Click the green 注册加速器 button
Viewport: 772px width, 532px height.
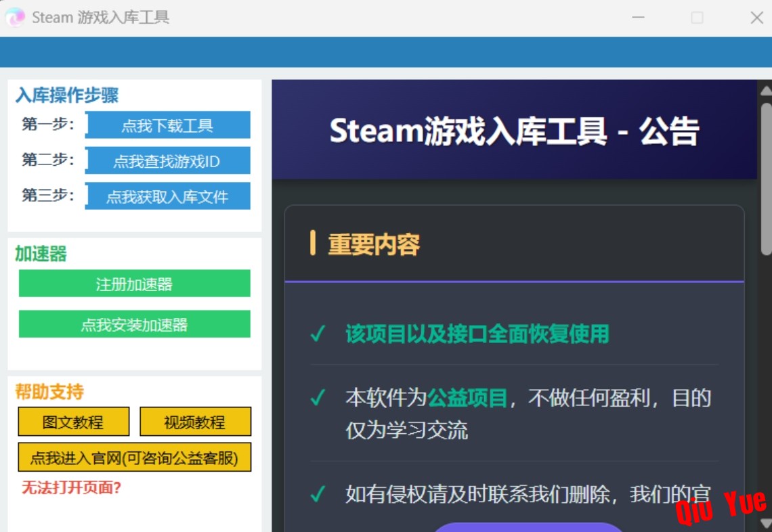click(134, 284)
